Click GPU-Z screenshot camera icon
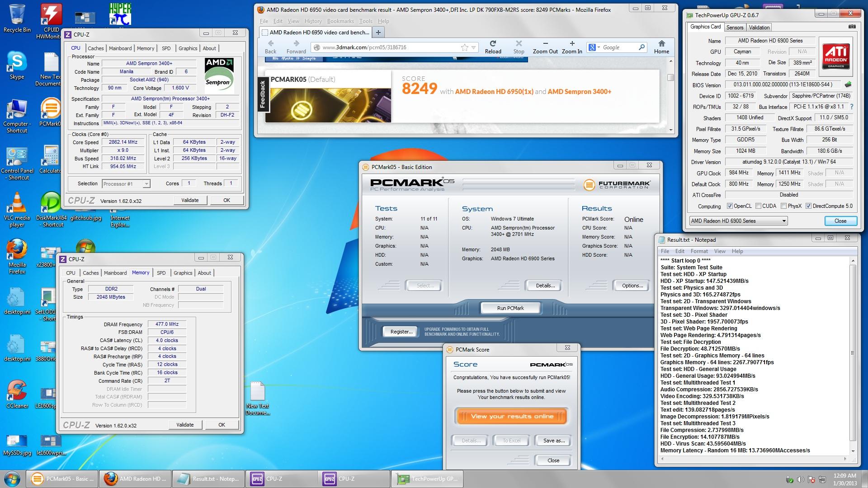 pos(852,27)
